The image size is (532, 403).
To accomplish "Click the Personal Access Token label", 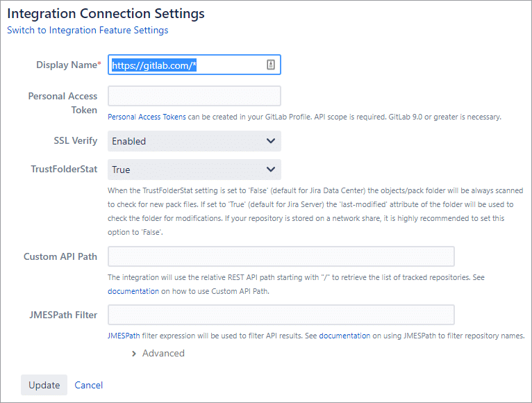I will pyautogui.click(x=63, y=103).
